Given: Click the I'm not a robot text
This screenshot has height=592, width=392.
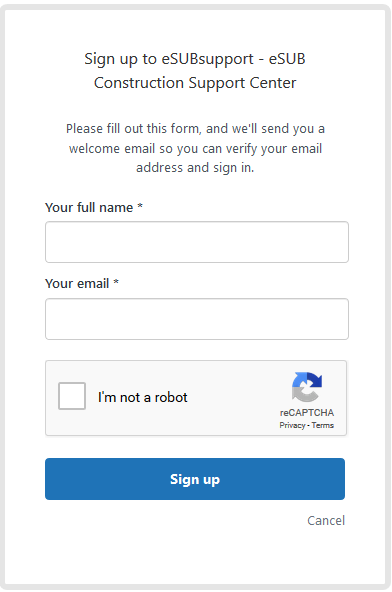Looking at the screenshot, I should [x=143, y=397].
